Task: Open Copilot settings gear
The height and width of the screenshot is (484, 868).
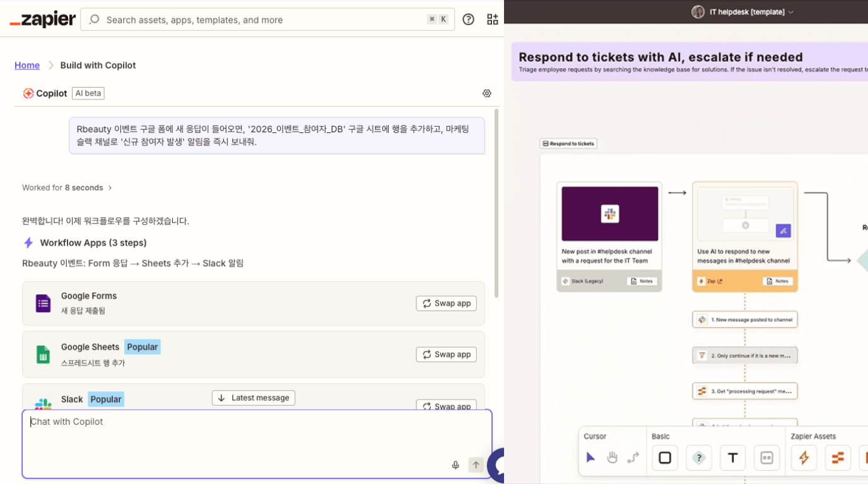Action: (487, 93)
